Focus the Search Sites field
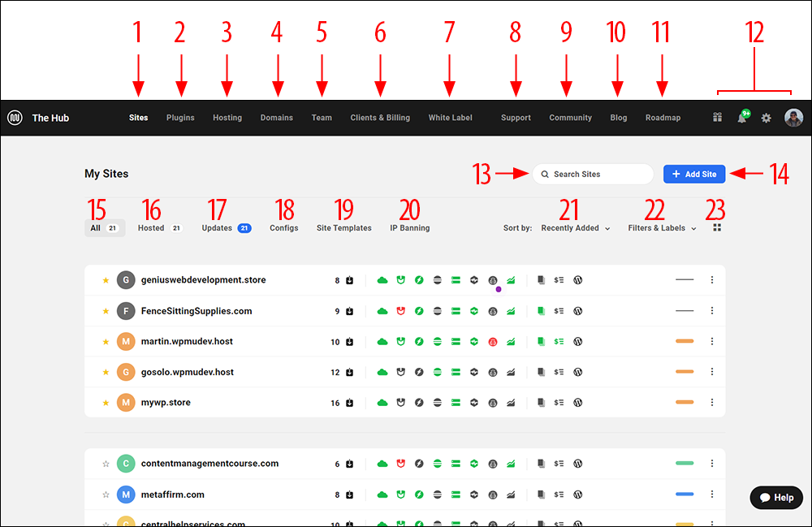Screen dimensions: 812x527 pos(593,175)
